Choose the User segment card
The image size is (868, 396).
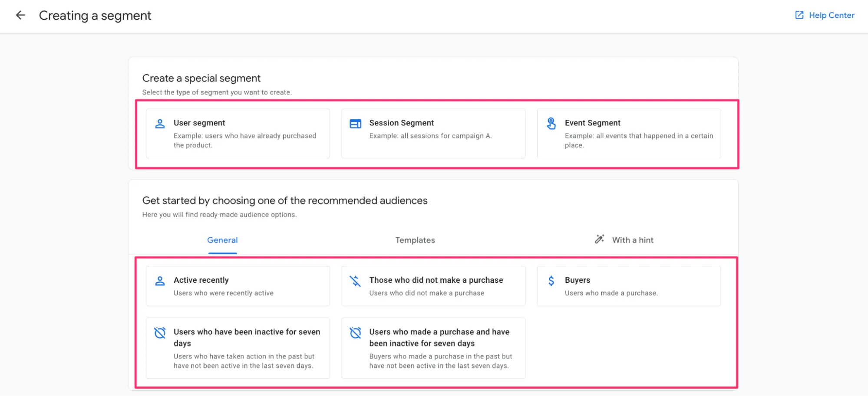pyautogui.click(x=238, y=134)
